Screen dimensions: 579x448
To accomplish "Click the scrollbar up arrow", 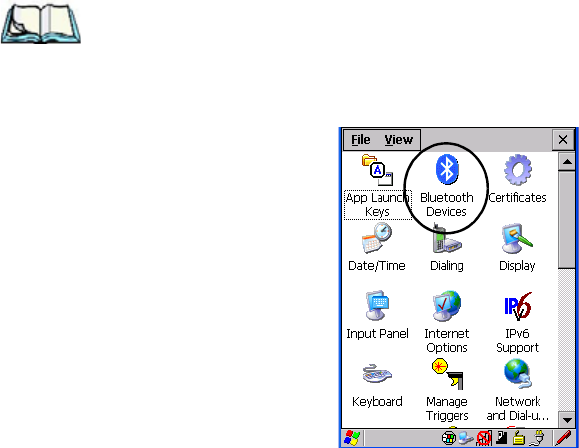I will 567,162.
